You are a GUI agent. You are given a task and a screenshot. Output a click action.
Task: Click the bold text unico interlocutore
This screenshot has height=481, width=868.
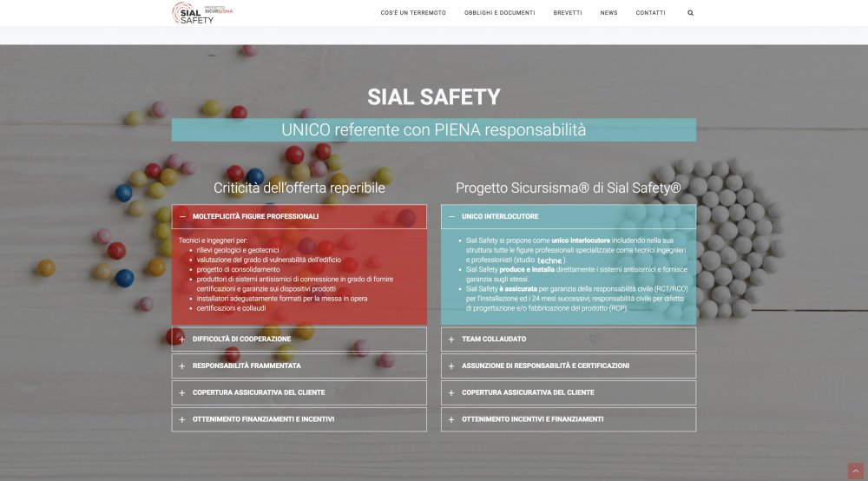click(581, 240)
